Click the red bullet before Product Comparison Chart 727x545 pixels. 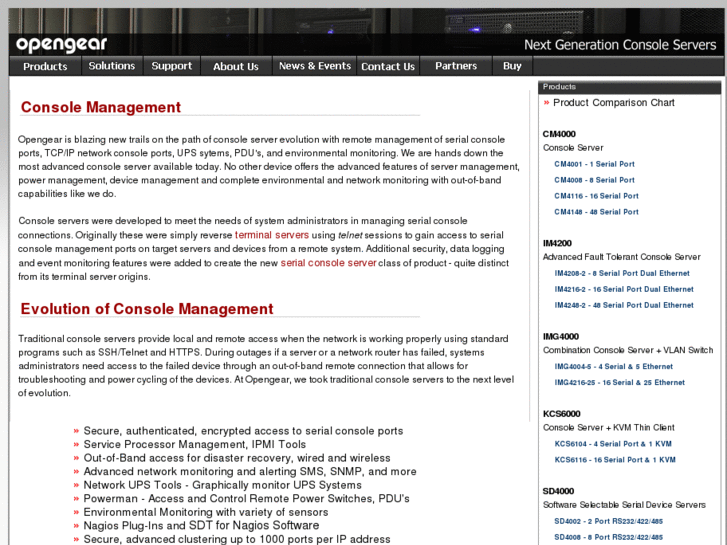click(x=546, y=103)
